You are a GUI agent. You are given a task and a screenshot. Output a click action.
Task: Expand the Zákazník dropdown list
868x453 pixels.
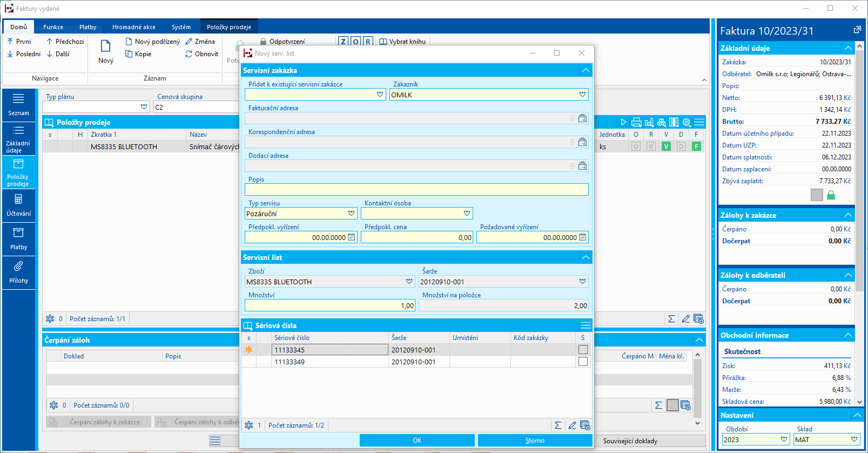582,95
